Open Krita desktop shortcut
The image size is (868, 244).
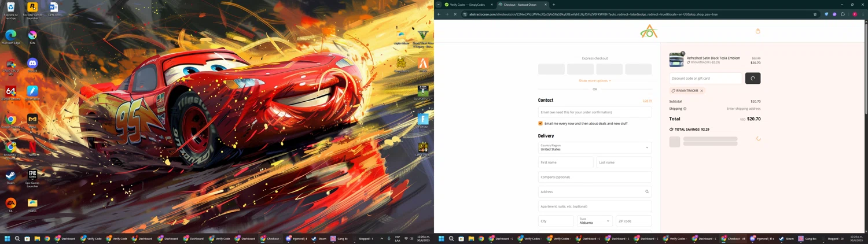point(32,37)
